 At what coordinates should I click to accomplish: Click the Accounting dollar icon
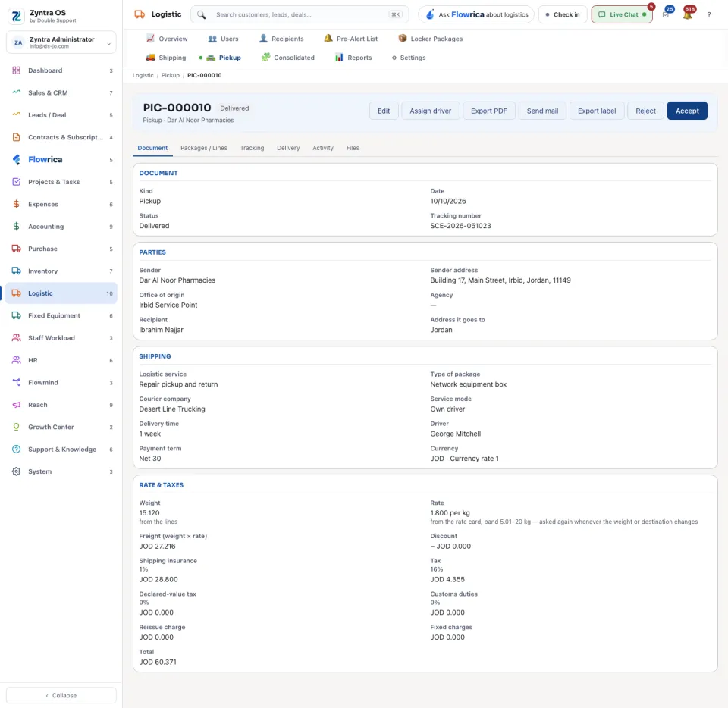(x=16, y=227)
